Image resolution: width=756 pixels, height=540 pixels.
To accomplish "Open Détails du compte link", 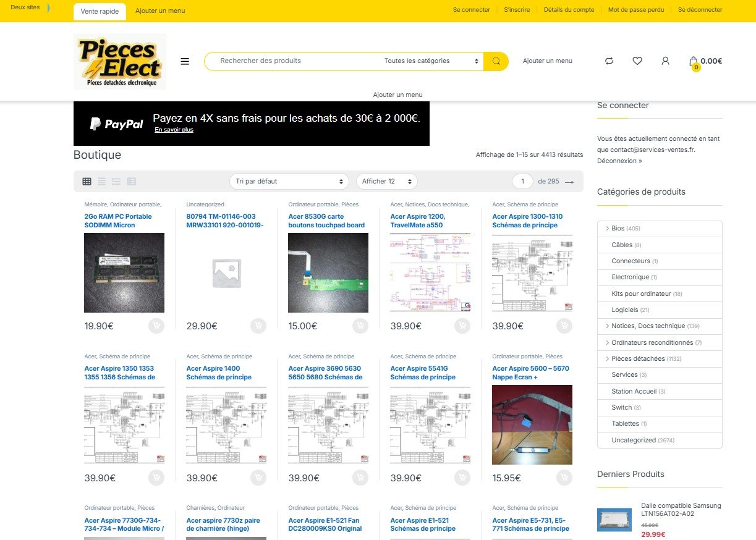I will (569, 10).
